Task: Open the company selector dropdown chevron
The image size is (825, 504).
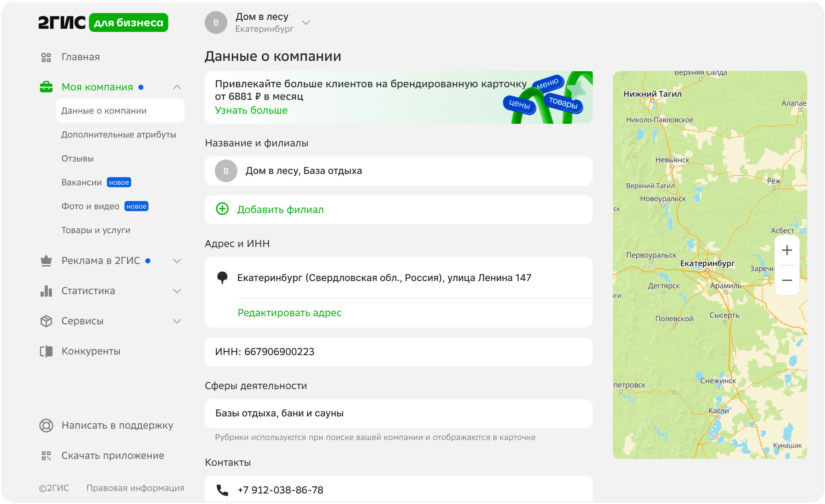Action: coord(306,23)
